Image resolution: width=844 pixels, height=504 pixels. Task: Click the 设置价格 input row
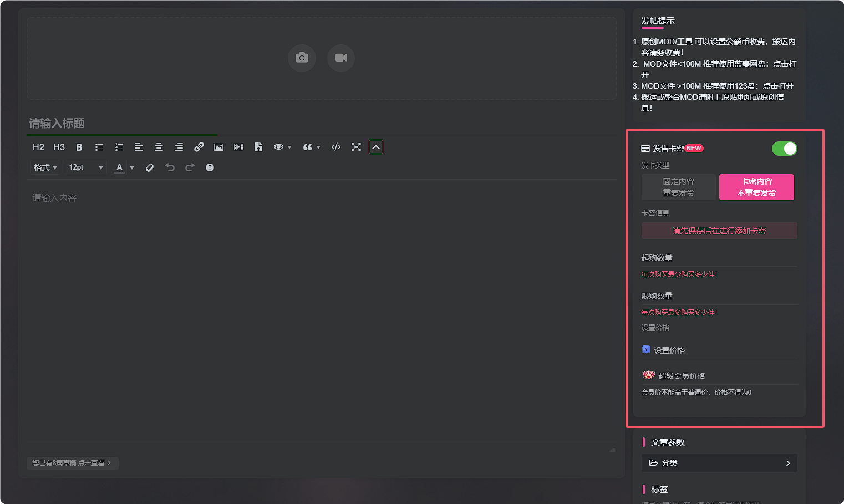pos(719,350)
